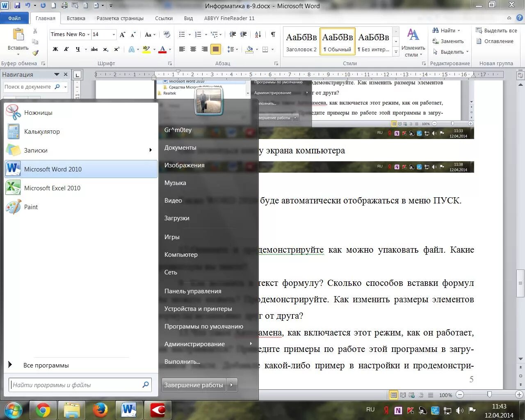Click the Выделить все button

point(497,30)
